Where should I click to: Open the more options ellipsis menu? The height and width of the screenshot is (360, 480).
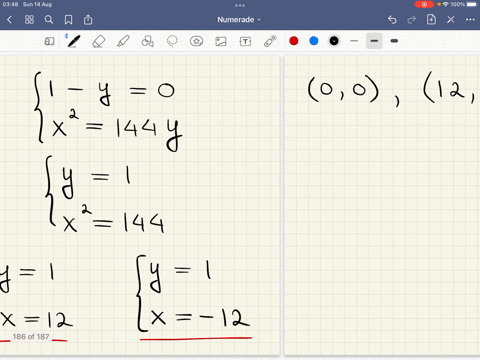point(470,20)
